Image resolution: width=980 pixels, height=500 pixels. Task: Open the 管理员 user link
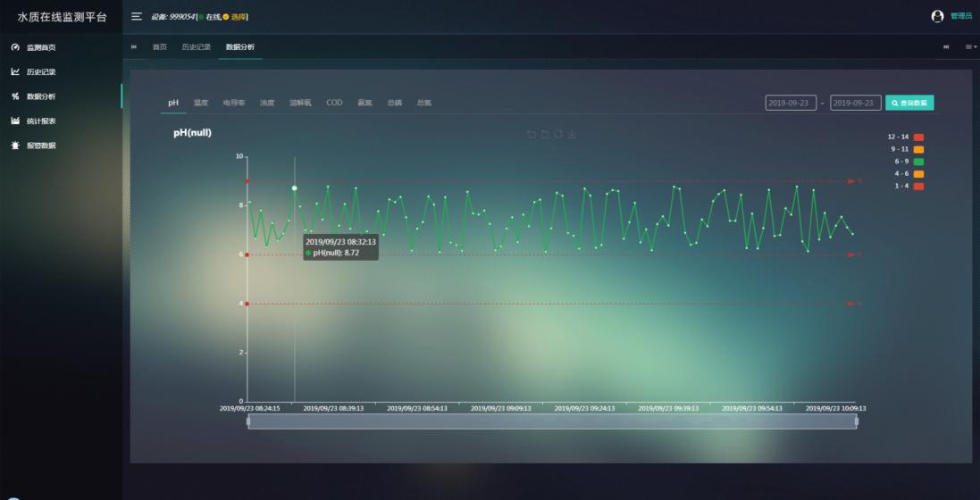960,16
